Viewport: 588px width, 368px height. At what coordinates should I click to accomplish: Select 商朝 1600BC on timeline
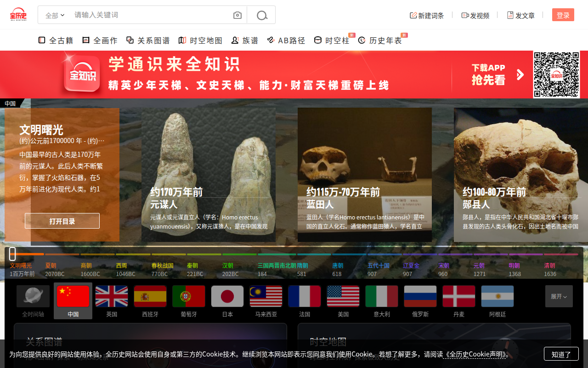[90, 270]
